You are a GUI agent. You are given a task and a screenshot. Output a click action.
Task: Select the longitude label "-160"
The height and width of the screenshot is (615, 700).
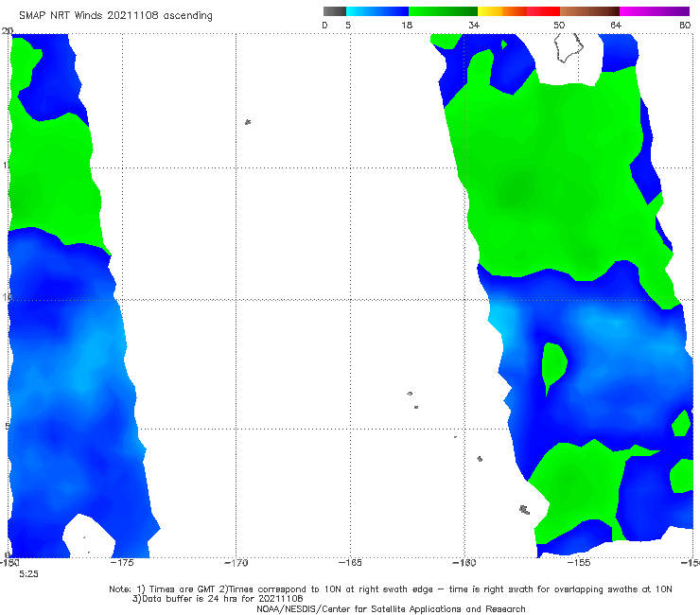tap(464, 563)
